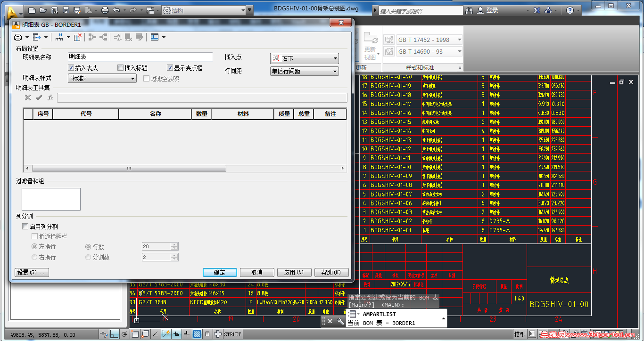Open the GB T 14690 - 93 standard dropdown
Viewport: 644px width, 341px height.
(x=429, y=52)
